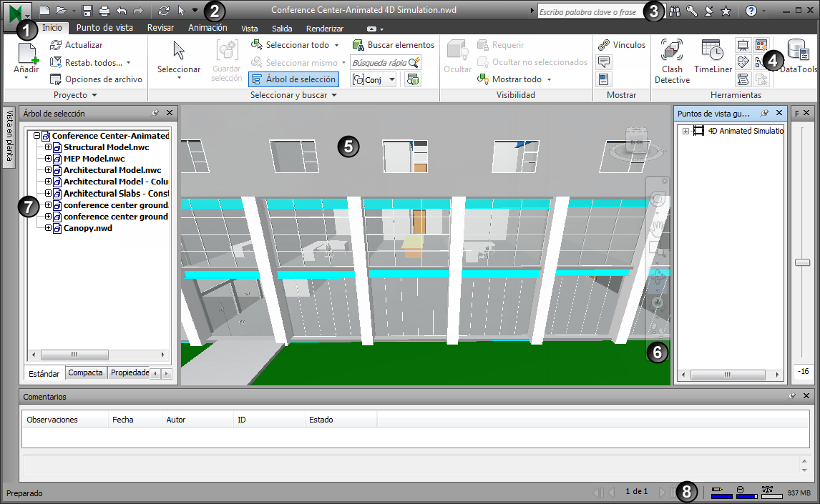Expand the Structural Model.nwc tree node
The width and height of the screenshot is (820, 504).
tap(48, 147)
